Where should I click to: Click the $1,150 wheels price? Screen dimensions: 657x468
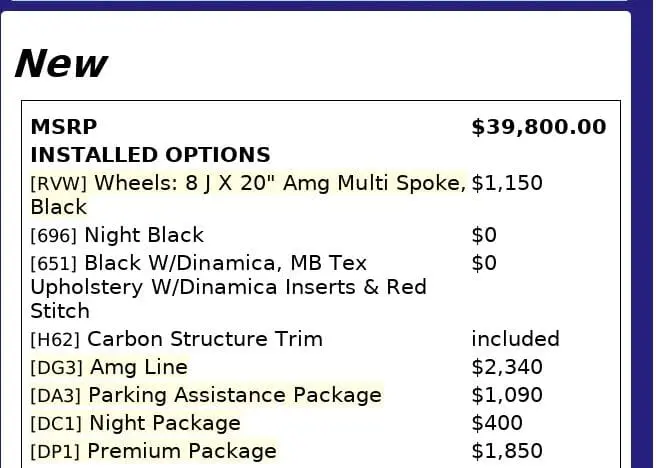tap(506, 183)
